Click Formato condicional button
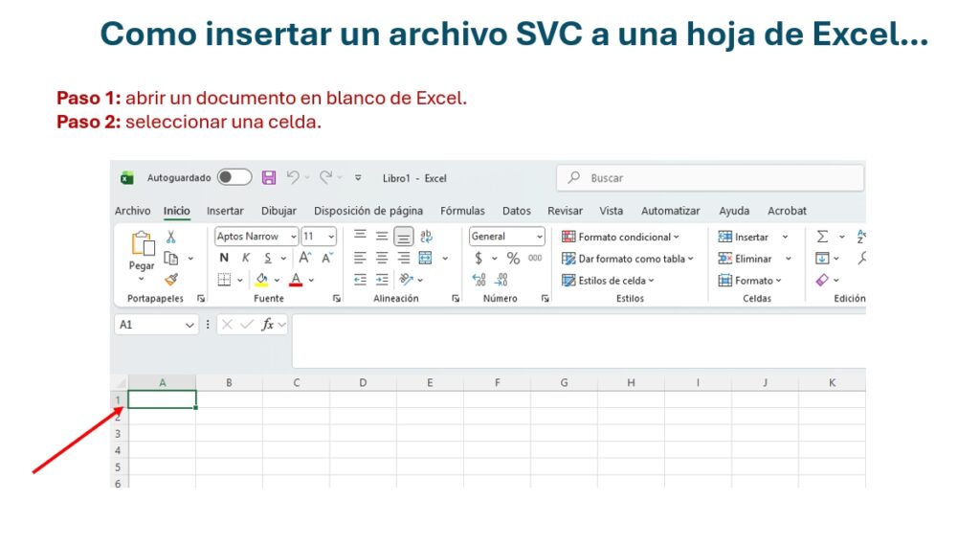 621,237
